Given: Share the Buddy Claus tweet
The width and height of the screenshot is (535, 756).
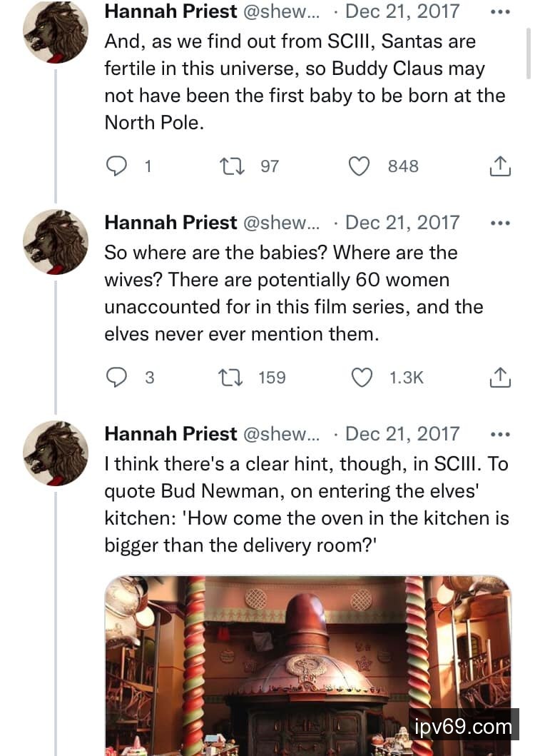Looking at the screenshot, I should click(x=501, y=166).
